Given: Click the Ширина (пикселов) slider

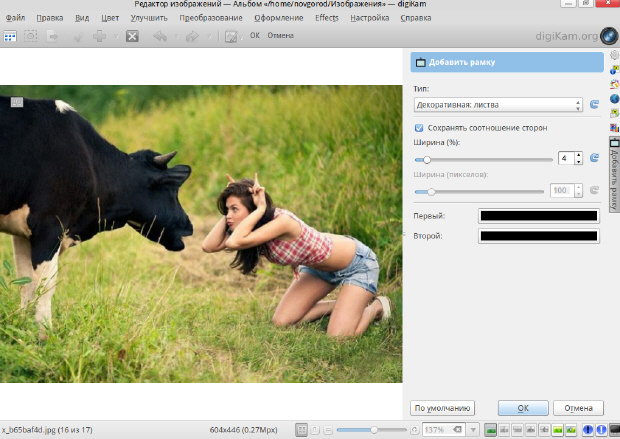Looking at the screenshot, I should [479, 192].
